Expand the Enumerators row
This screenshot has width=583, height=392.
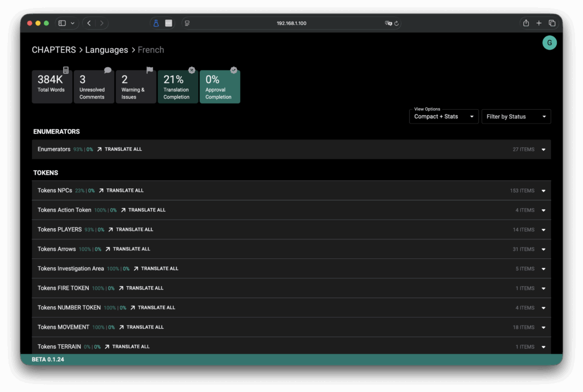tap(543, 150)
